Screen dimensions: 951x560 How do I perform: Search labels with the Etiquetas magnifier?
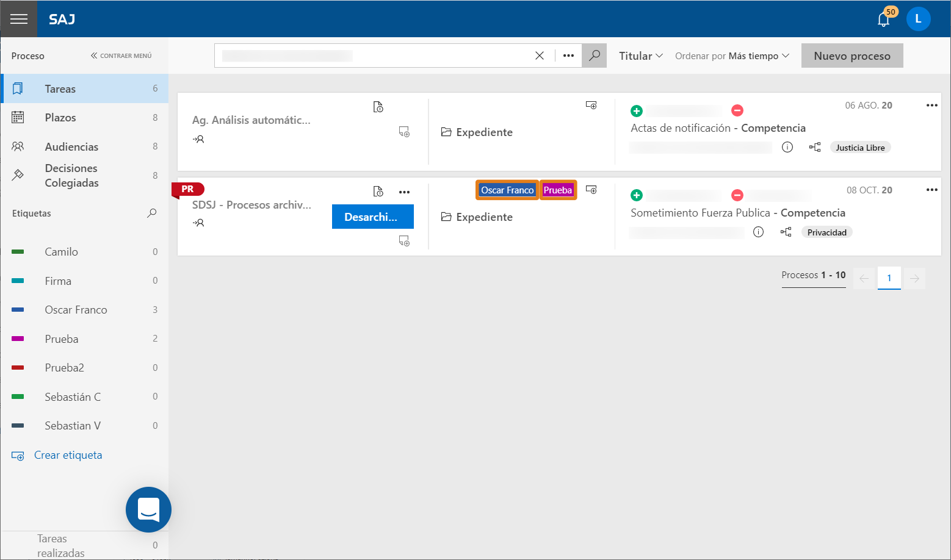pos(152,213)
